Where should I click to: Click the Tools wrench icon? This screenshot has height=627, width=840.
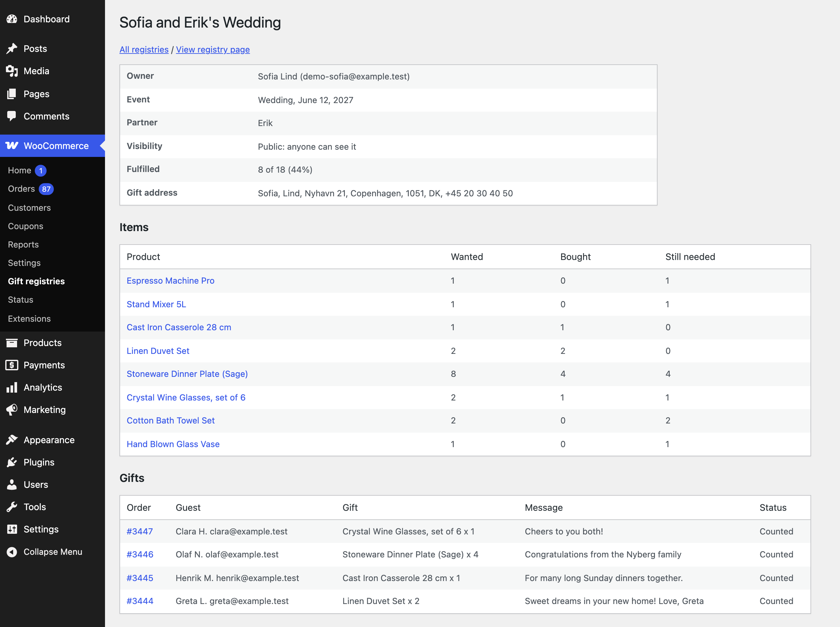tap(12, 507)
